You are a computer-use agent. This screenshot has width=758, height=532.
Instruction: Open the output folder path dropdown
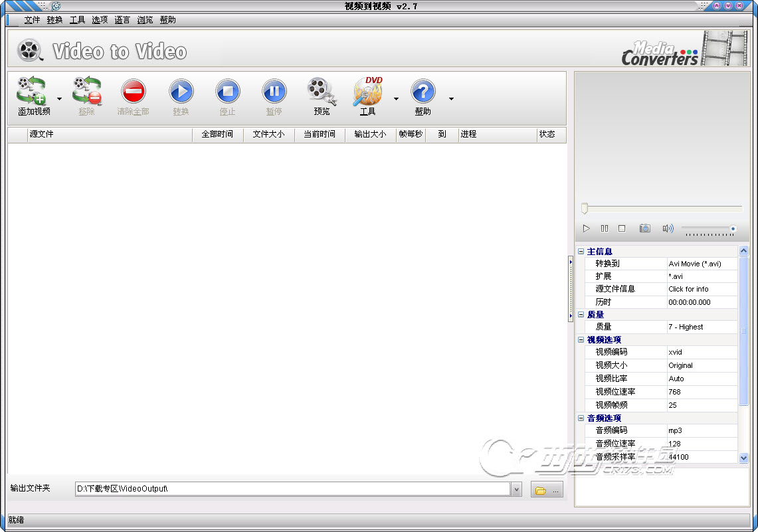pyautogui.click(x=516, y=489)
